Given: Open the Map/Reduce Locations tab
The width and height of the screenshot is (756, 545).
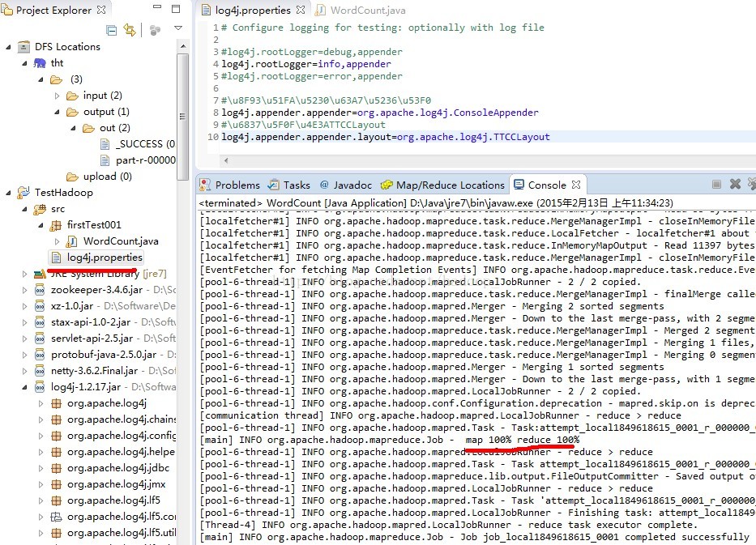Looking at the screenshot, I should (442, 185).
